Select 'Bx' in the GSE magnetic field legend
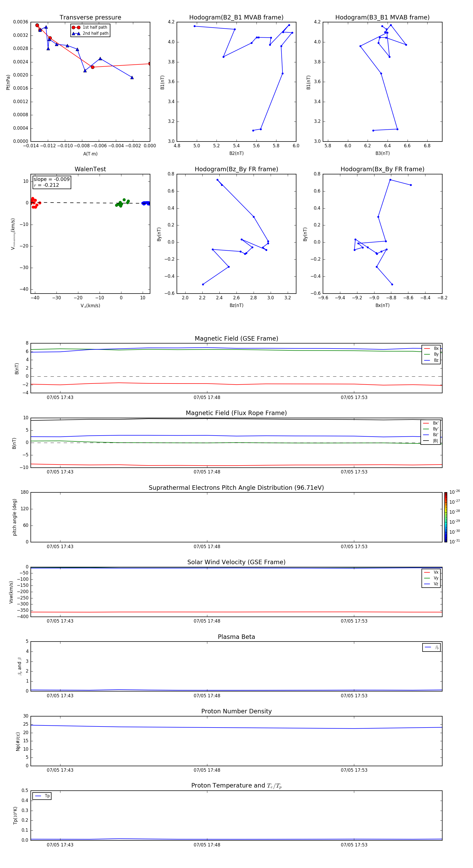 tap(431, 349)
